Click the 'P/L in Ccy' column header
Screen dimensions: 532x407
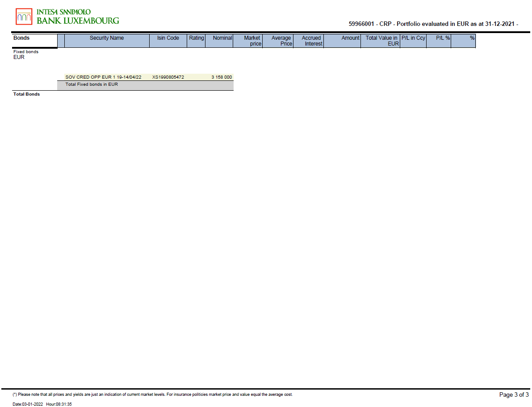(413, 41)
